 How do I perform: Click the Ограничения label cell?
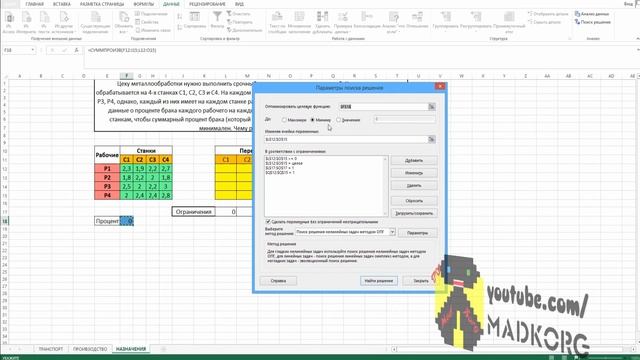pyautogui.click(x=193, y=212)
